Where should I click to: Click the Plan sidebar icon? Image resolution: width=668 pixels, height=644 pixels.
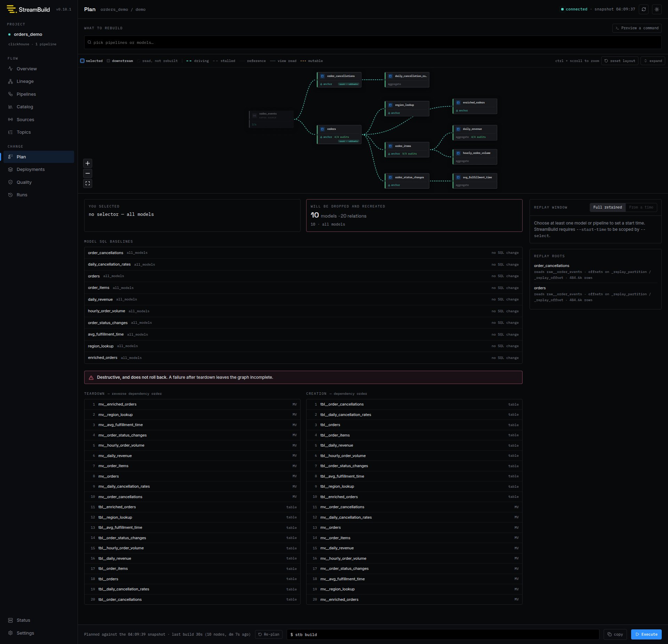point(10,157)
